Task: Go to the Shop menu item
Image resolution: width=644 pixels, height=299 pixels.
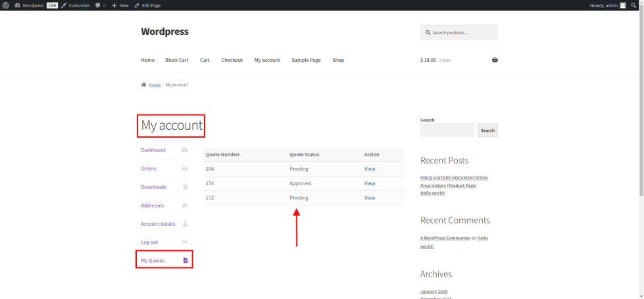Action: coord(338,60)
